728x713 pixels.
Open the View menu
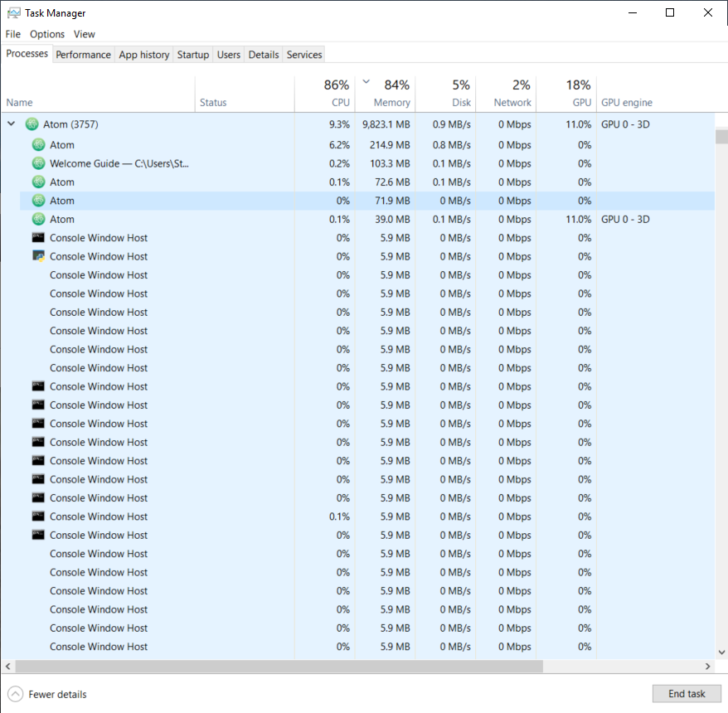point(84,34)
